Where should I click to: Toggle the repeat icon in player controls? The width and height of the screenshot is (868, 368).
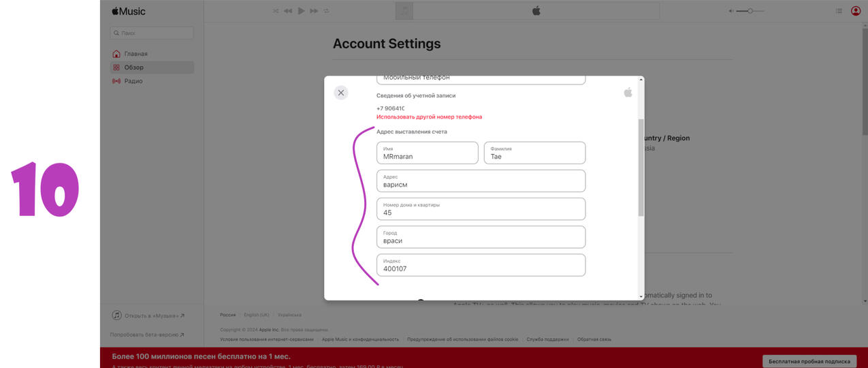[x=326, y=11]
